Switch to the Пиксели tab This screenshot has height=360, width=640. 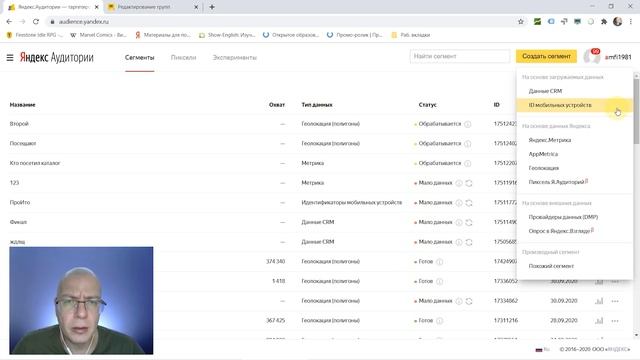[x=183, y=58]
